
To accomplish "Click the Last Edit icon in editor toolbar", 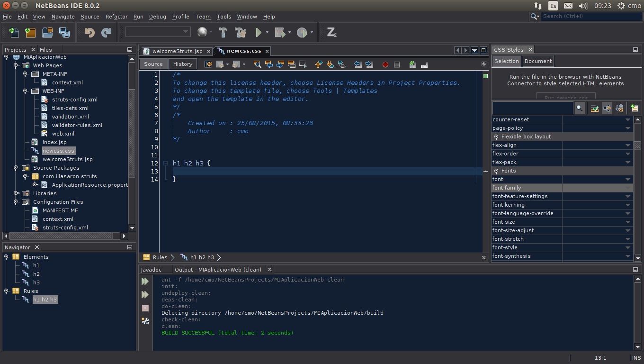I will tap(208, 64).
